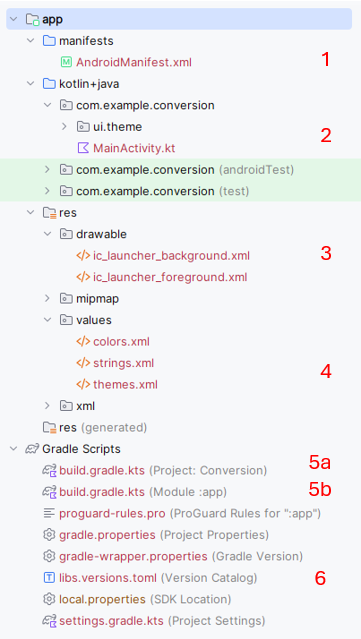Open MainActivity.kt in the tree
This screenshot has width=361, height=639.
(x=134, y=148)
